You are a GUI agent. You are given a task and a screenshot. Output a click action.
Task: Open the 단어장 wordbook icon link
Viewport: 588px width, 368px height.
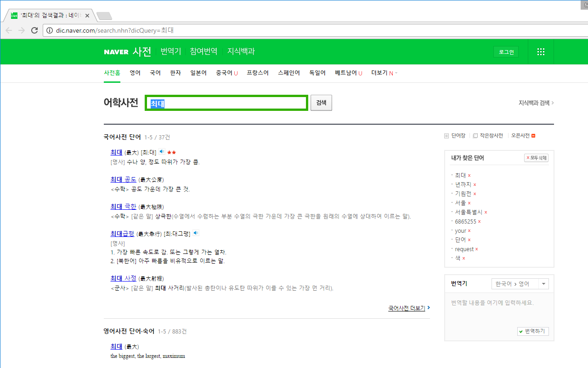pyautogui.click(x=455, y=136)
